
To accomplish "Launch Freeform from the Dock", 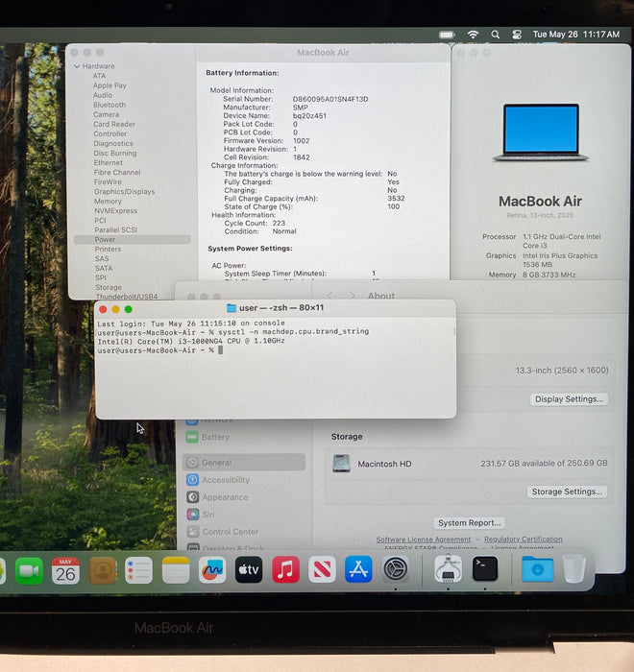I will [x=212, y=570].
